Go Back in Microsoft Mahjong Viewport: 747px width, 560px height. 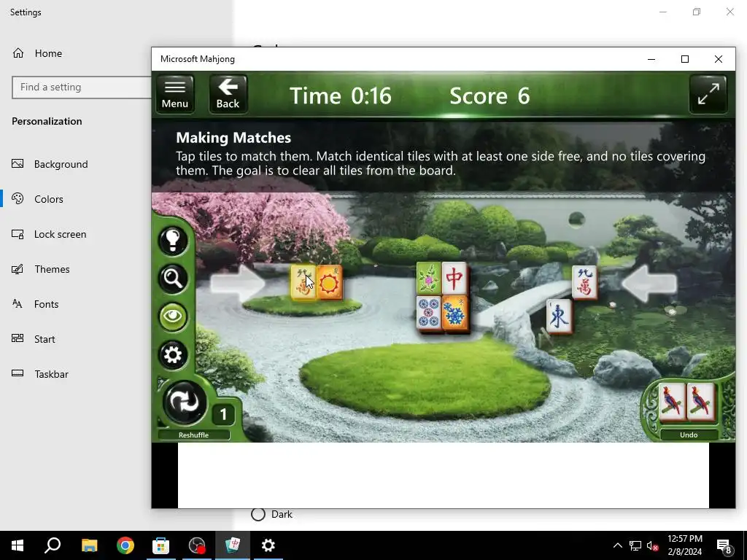(x=228, y=94)
